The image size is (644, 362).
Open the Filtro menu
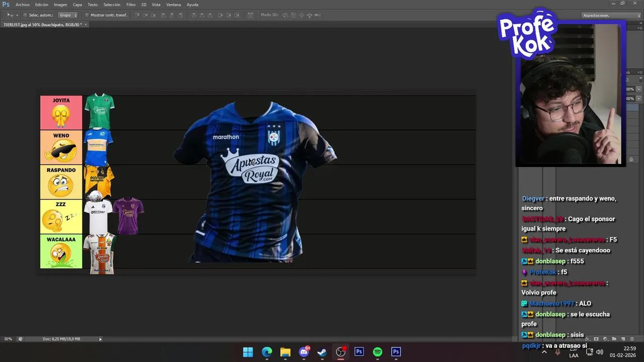[131, 5]
